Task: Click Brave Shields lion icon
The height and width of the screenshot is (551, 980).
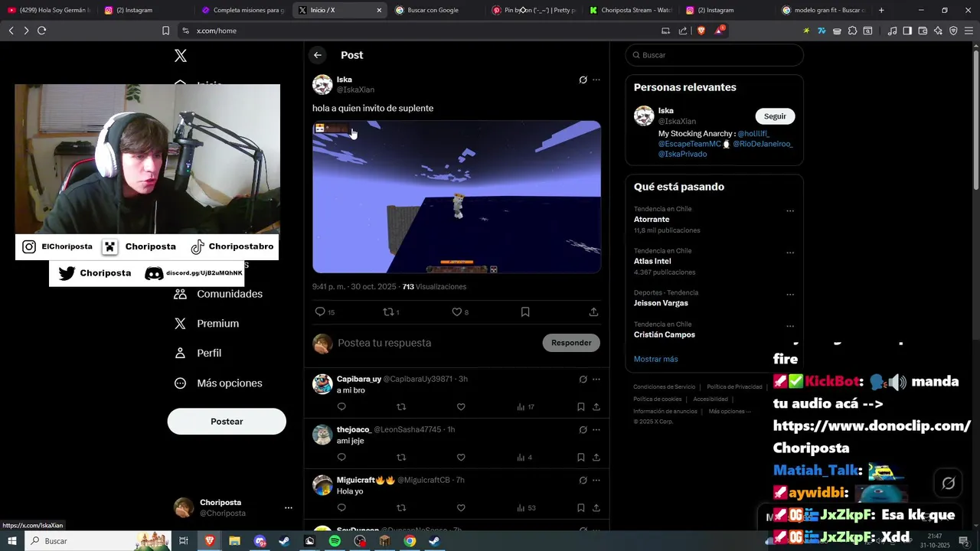Action: [701, 31]
